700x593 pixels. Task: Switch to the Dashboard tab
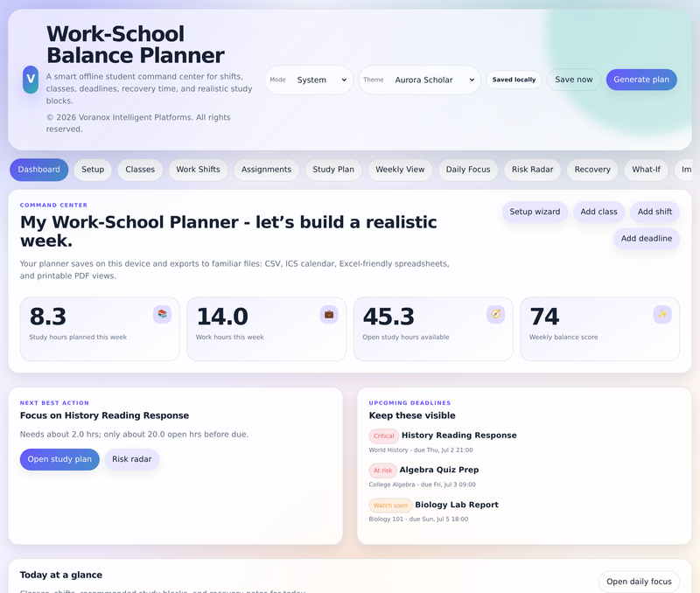click(38, 170)
